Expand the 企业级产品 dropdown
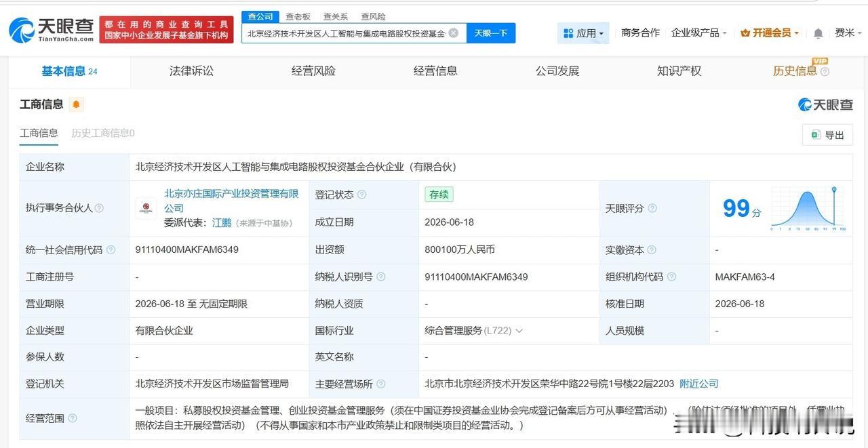Screen dimensions: 868x448 698,33
